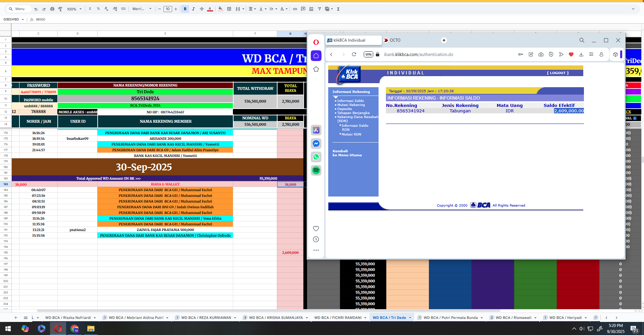Increase decimal places

pos(115,9)
